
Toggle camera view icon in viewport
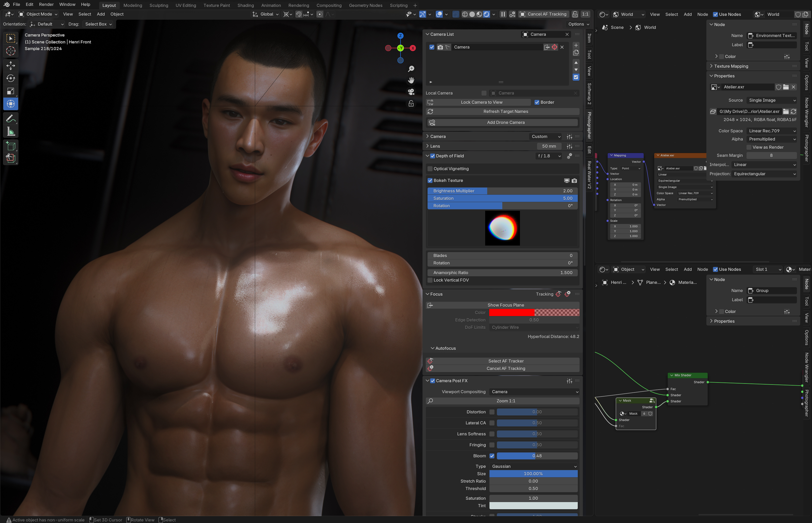coord(411,92)
